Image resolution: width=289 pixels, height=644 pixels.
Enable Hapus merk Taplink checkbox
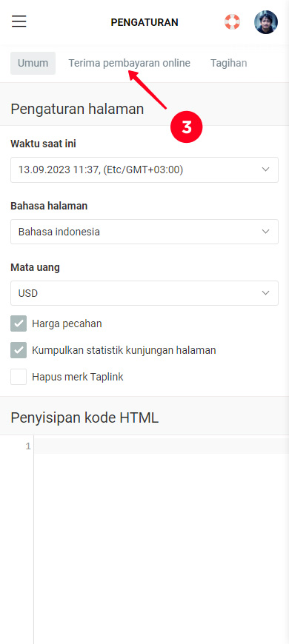[x=19, y=377]
